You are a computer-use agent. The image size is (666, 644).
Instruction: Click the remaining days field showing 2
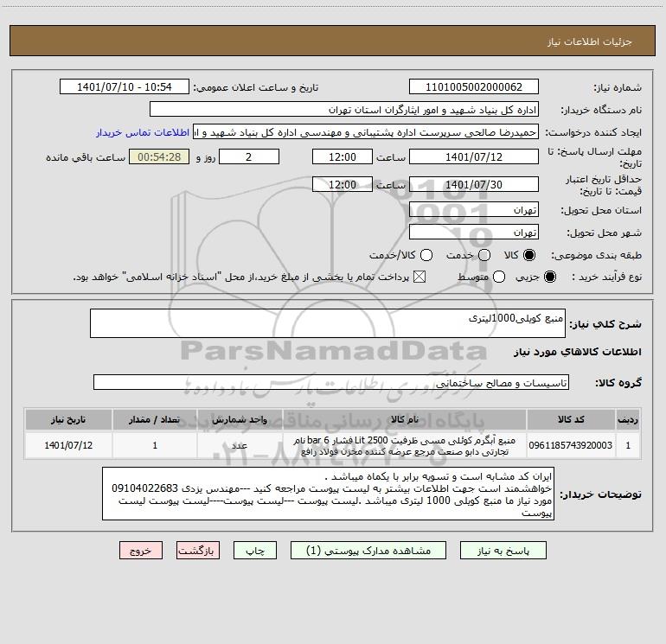[x=249, y=156]
